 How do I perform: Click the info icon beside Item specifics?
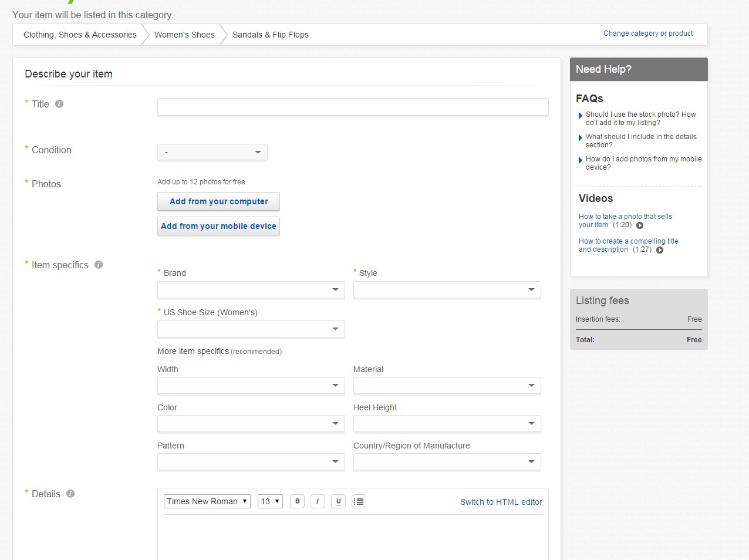click(99, 265)
